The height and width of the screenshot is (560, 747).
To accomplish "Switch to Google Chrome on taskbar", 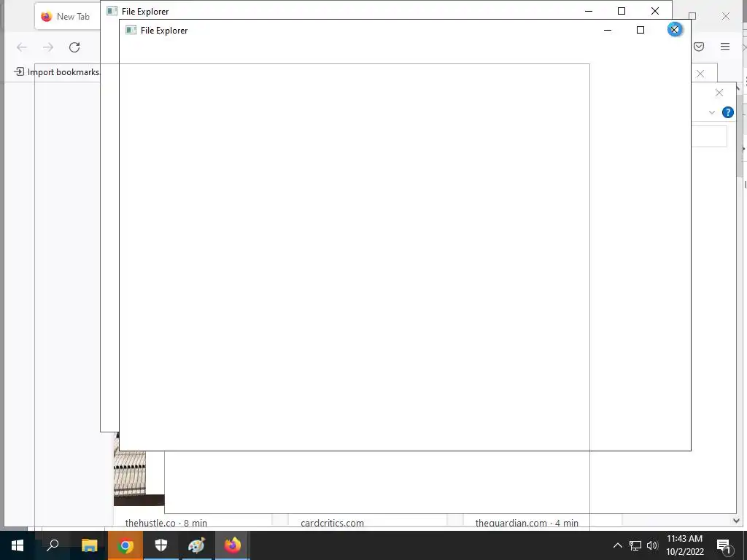I will [125, 545].
